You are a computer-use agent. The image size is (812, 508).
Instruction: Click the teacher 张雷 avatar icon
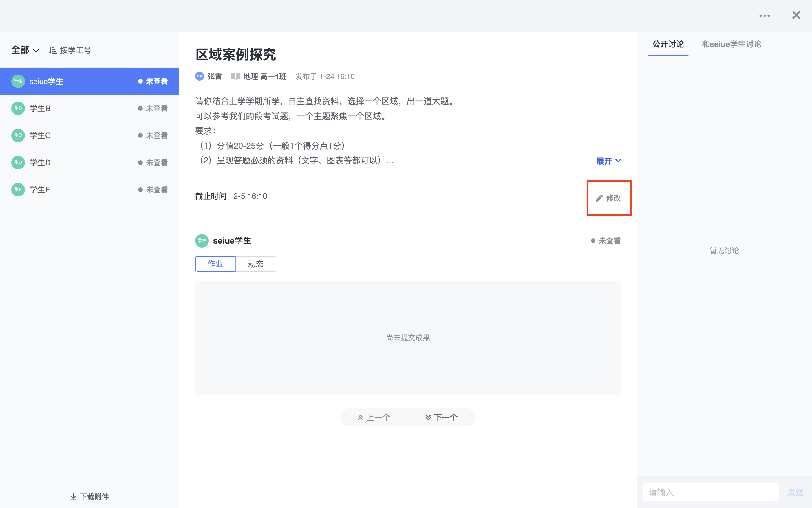200,76
